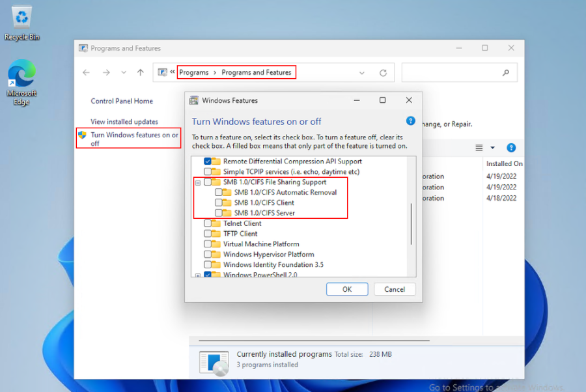Enable SMB 1.0/CIFS Client checkbox
586x392 pixels.
click(219, 203)
